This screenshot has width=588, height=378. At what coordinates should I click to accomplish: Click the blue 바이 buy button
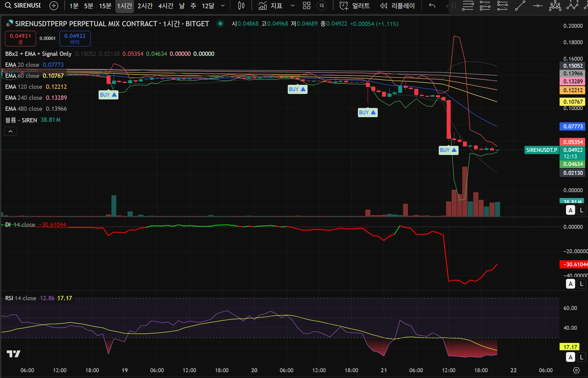point(75,38)
